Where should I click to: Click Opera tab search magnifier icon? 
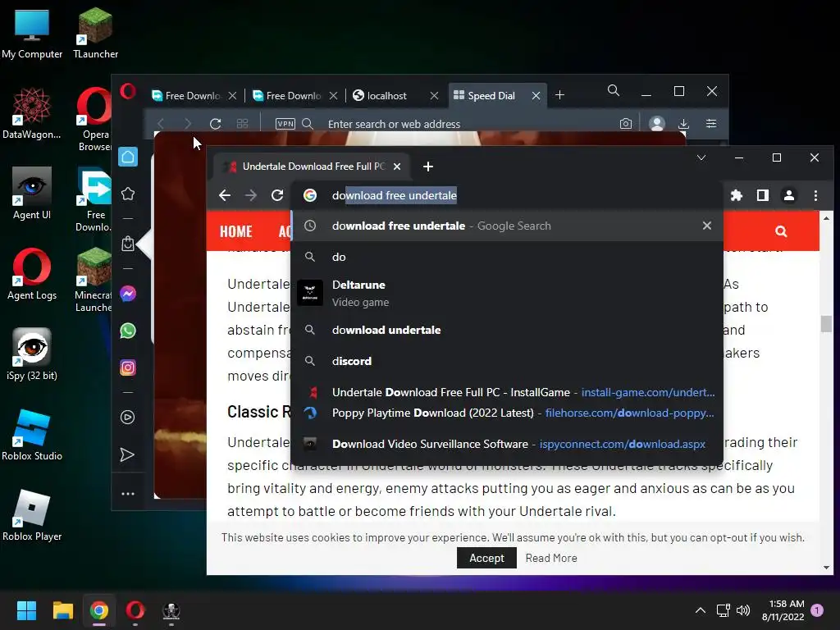614,90
